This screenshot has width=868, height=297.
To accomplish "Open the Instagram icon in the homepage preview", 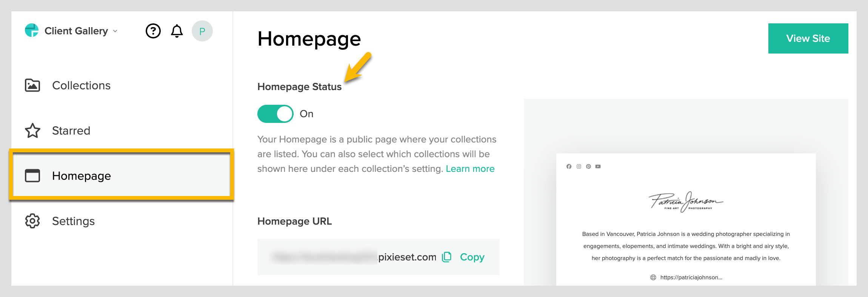I will [x=579, y=166].
